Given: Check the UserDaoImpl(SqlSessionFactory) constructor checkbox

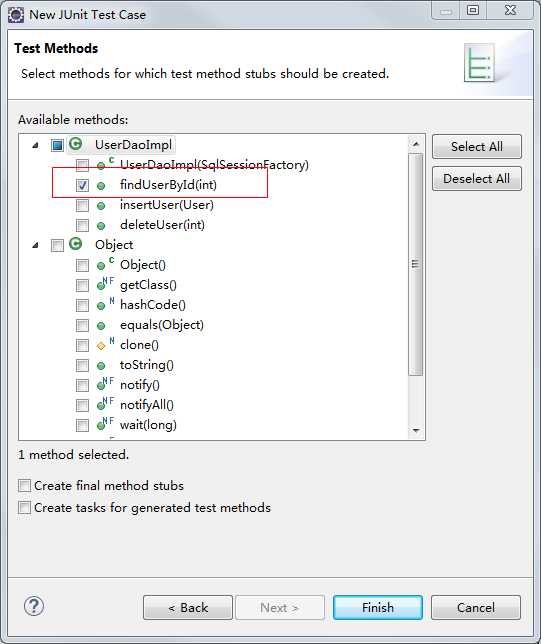Looking at the screenshot, I should pyautogui.click(x=82, y=165).
